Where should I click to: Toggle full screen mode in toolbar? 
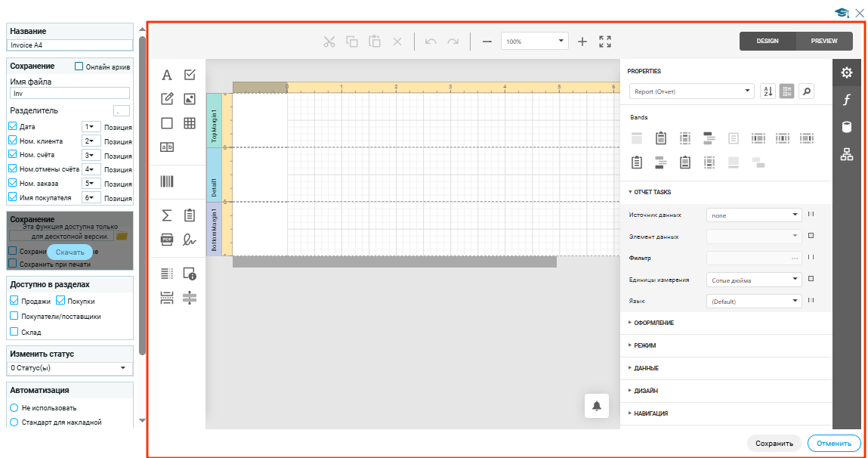coord(605,42)
